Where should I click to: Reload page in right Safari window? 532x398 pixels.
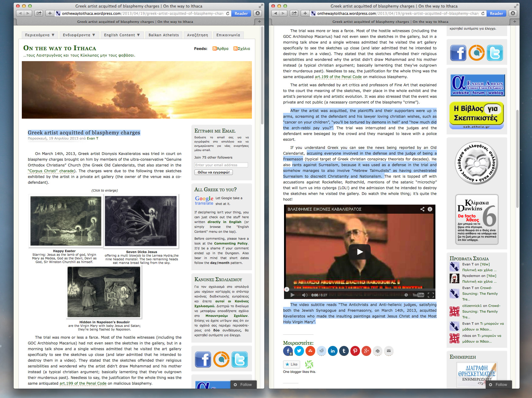tap(483, 13)
